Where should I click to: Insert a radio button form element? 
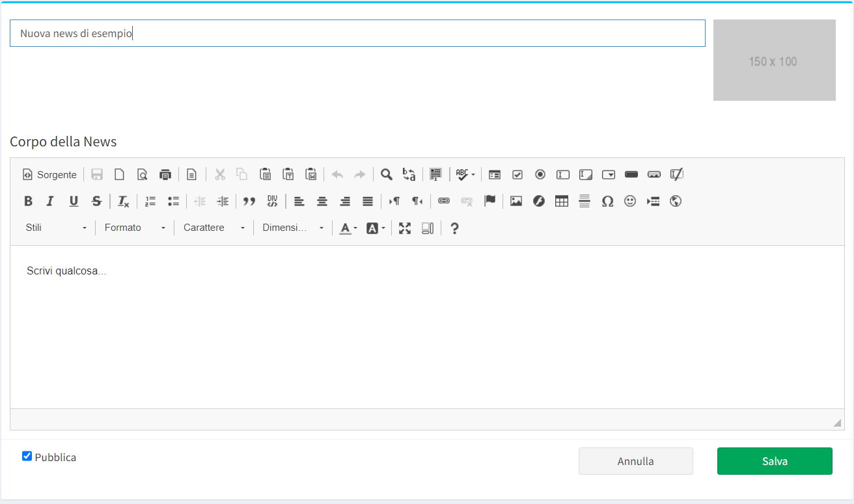click(x=540, y=174)
